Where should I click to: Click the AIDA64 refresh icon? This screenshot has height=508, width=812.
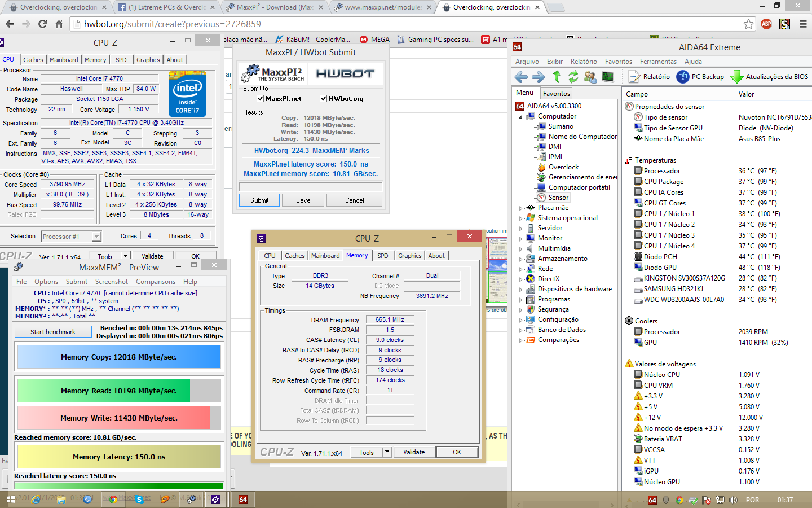573,77
